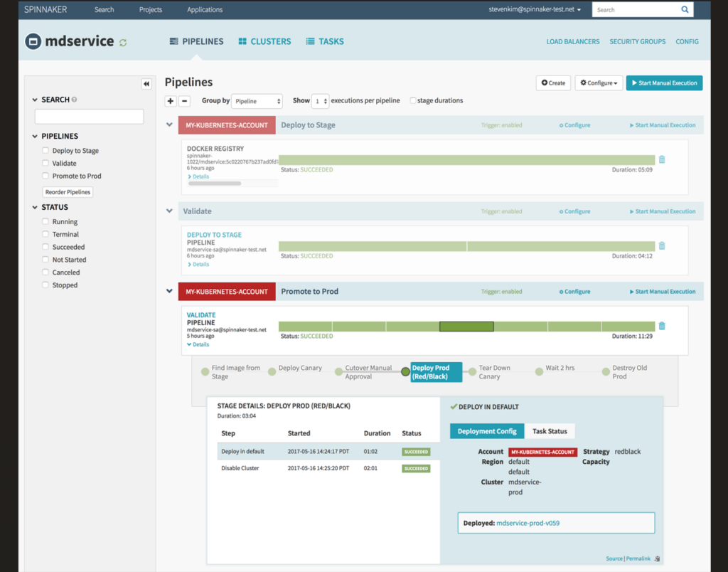The width and height of the screenshot is (728, 572).
Task: Collapse the Deploy to Stage pipeline group
Action: [169, 125]
